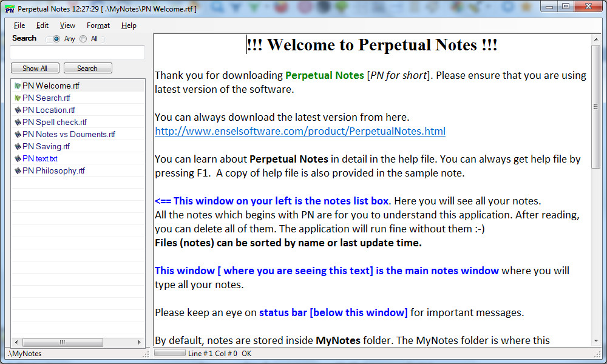Click the search text input field
This screenshot has width=607, height=364.
click(x=78, y=53)
